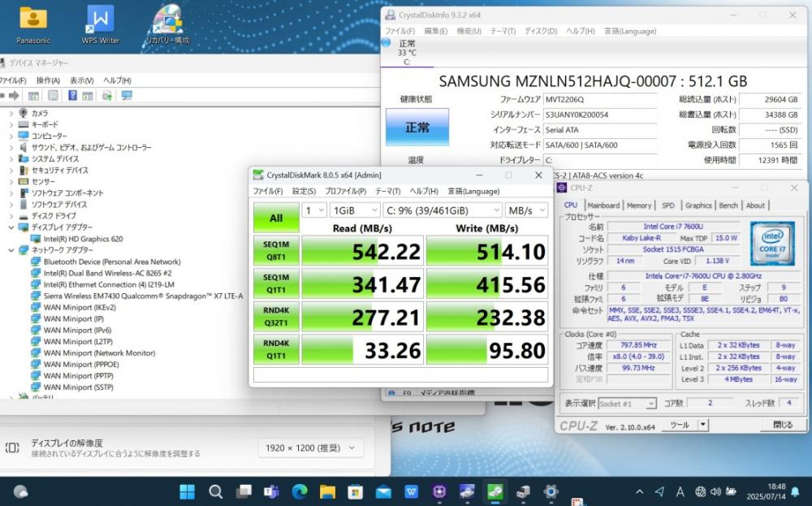Open the weather widget on the taskbar
The height and width of the screenshot is (506, 812).
[21, 491]
